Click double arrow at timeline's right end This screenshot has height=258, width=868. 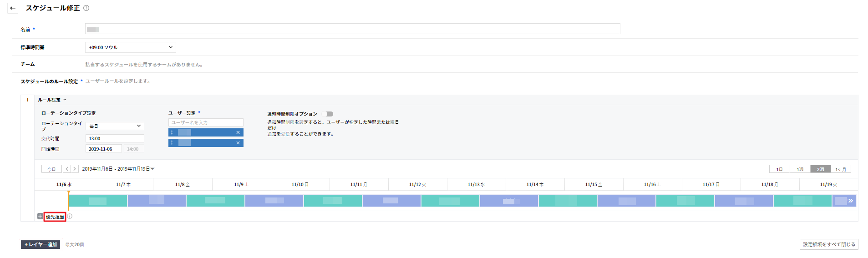(850, 201)
